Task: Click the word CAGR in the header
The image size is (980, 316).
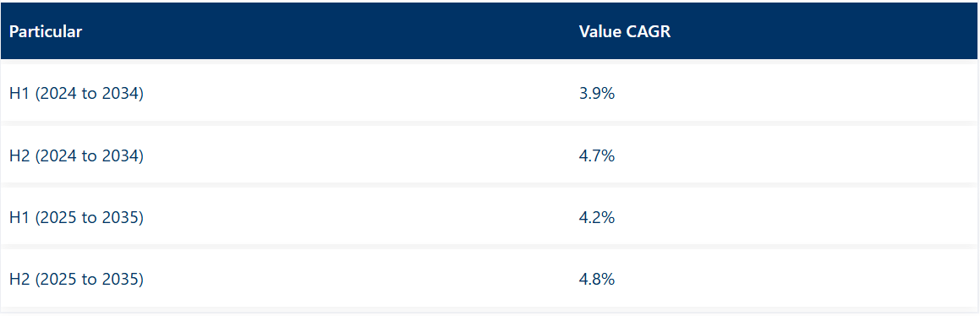Action: click(x=649, y=32)
